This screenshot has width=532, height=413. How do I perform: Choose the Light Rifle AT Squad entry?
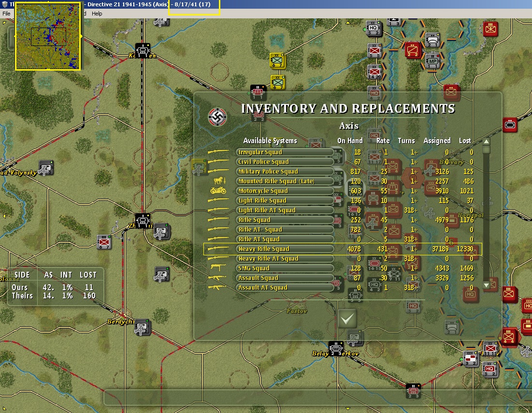[285, 210]
